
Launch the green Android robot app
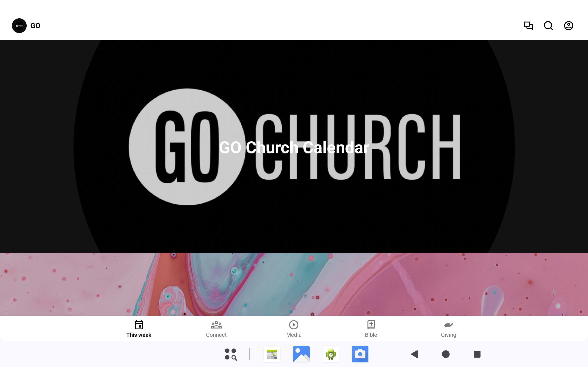[x=331, y=354]
